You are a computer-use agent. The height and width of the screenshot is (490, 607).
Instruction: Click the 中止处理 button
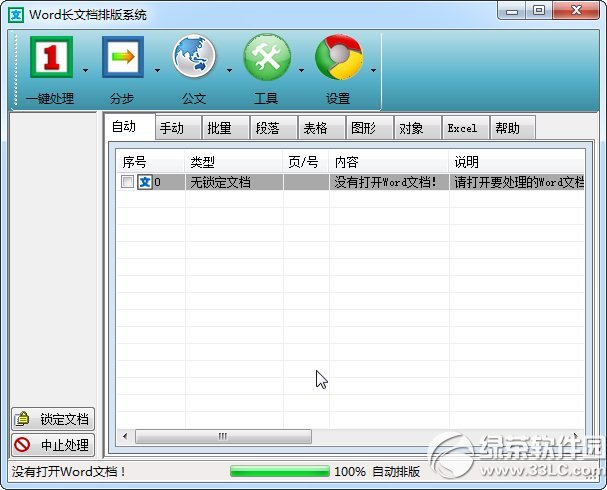click(53, 445)
